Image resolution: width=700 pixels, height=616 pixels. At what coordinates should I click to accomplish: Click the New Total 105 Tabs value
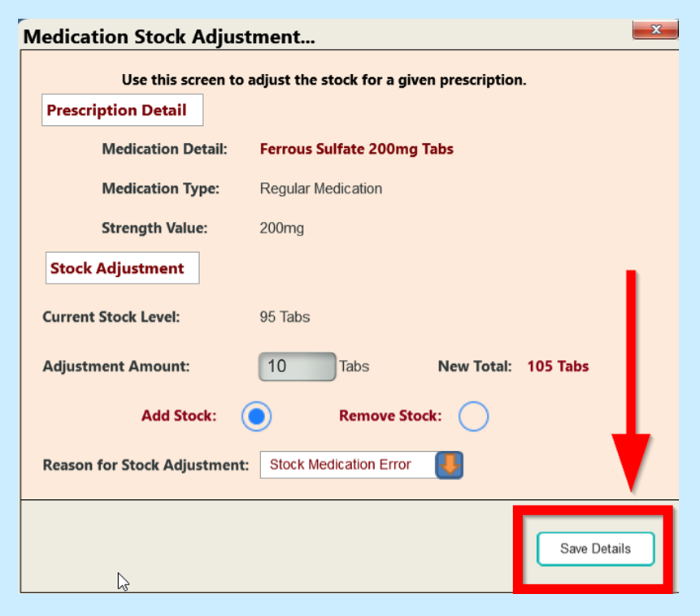558,367
